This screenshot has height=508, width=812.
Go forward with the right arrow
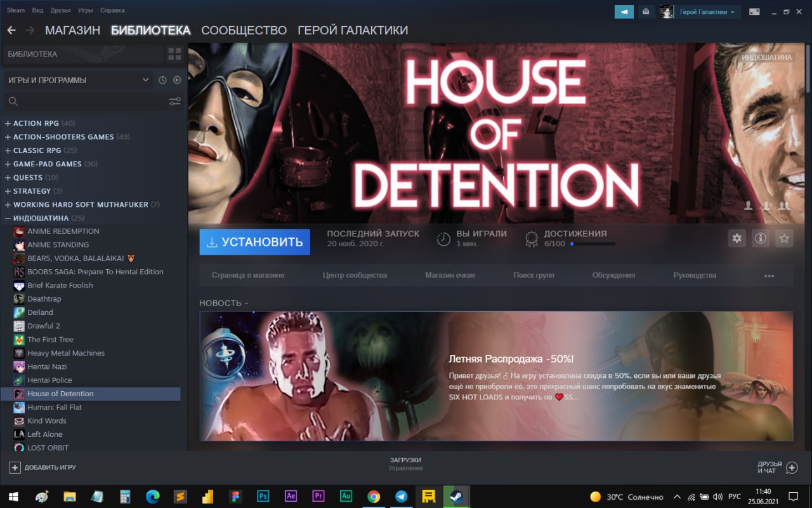(30, 30)
